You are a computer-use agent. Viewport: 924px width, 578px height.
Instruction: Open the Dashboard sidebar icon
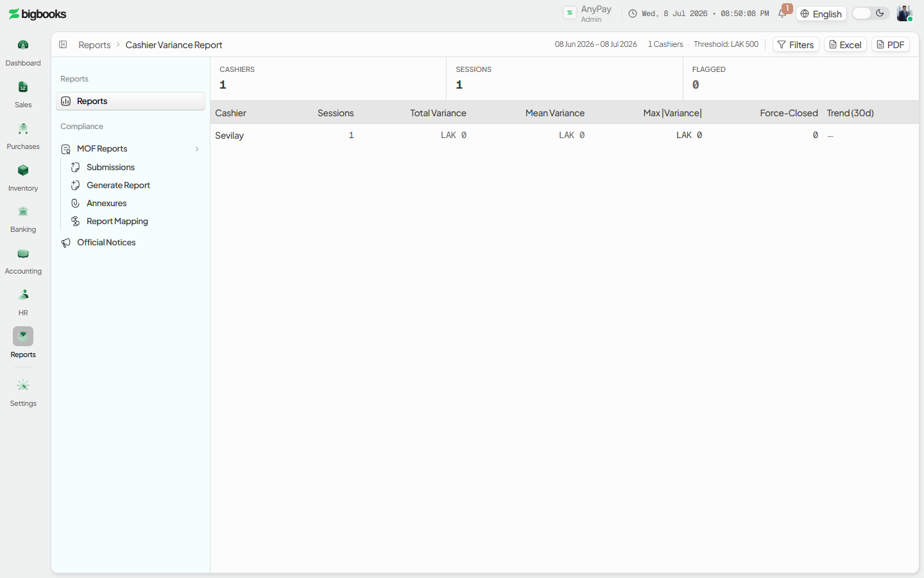point(23,45)
